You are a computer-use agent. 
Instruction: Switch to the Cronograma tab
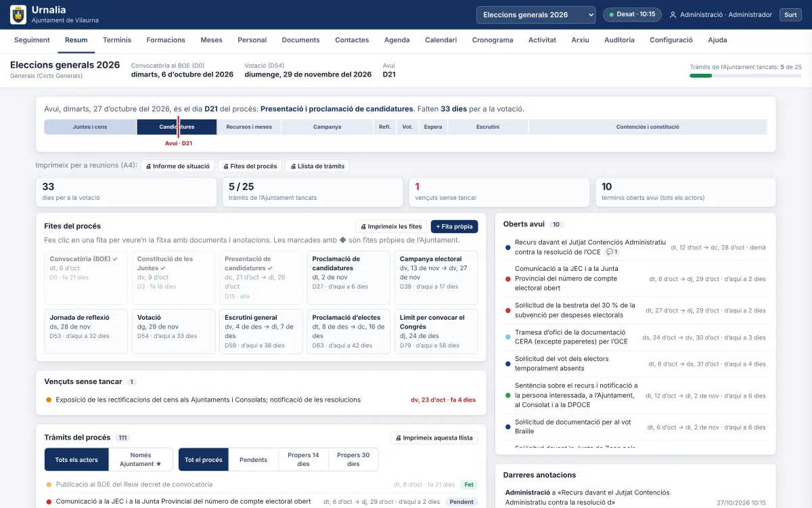point(493,40)
